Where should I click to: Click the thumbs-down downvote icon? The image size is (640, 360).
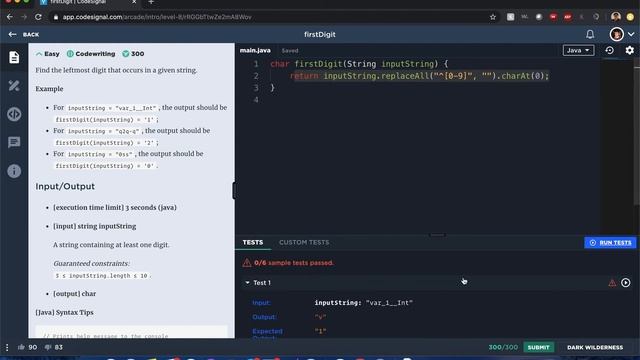[48, 347]
